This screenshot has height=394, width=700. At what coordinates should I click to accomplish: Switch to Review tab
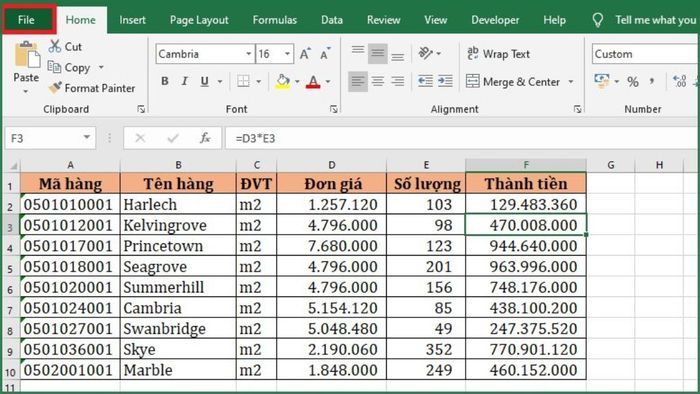click(383, 20)
